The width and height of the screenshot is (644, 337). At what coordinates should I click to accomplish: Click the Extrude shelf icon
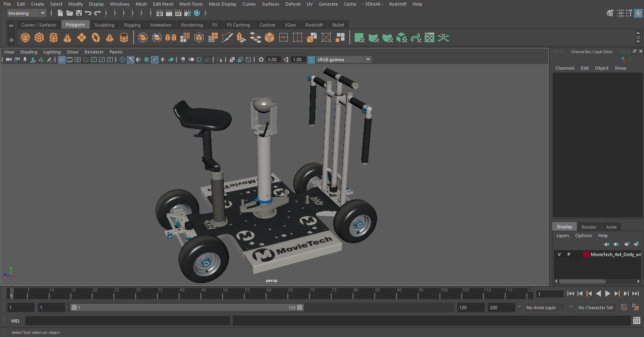click(x=241, y=38)
